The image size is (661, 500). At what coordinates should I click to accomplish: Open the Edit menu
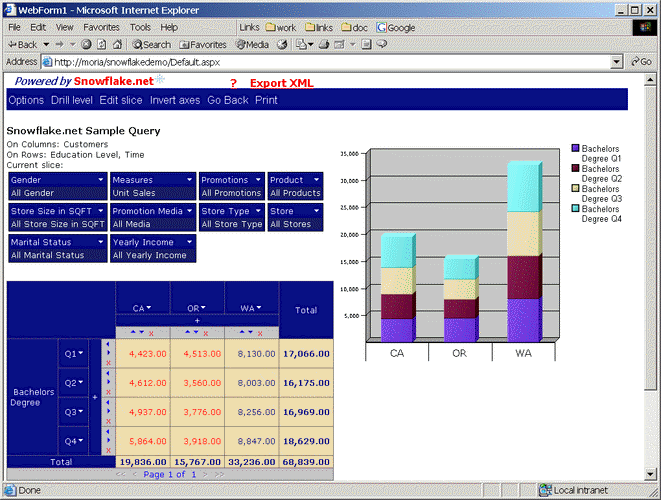pyautogui.click(x=38, y=27)
